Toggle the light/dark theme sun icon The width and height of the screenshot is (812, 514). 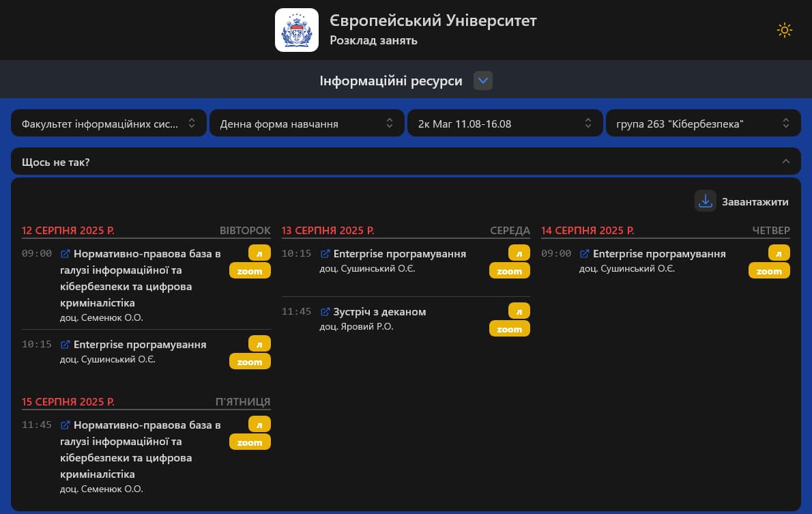coord(784,30)
